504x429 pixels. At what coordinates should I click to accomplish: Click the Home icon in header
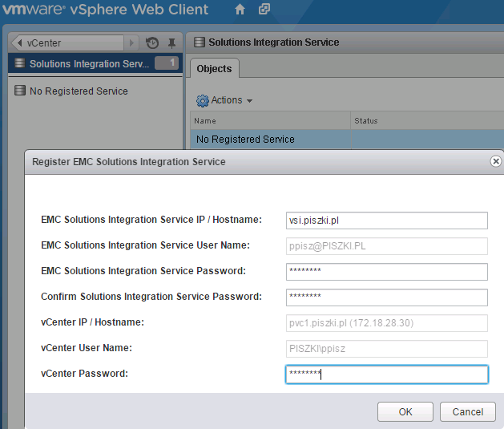point(240,10)
